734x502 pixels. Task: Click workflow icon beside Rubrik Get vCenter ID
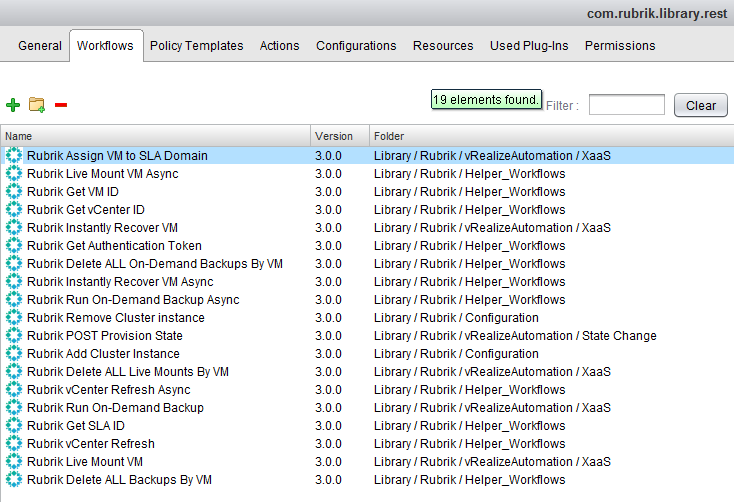click(x=14, y=210)
